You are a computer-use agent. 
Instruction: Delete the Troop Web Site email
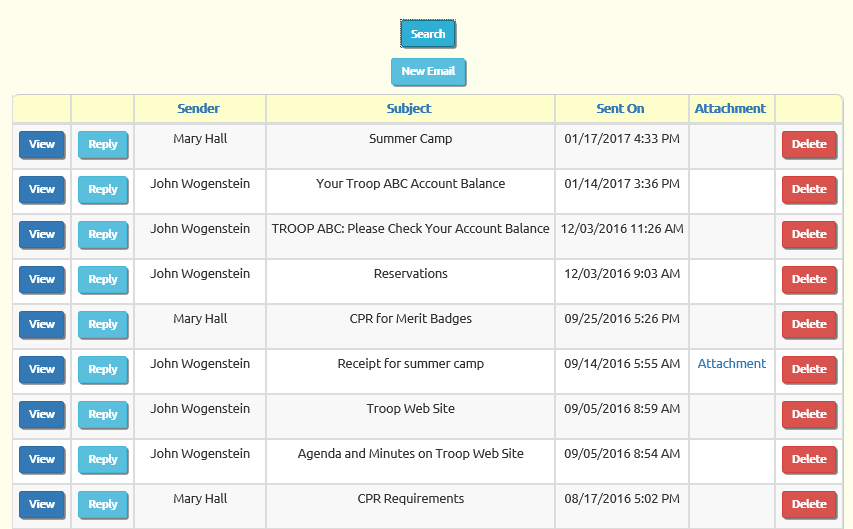click(x=809, y=414)
